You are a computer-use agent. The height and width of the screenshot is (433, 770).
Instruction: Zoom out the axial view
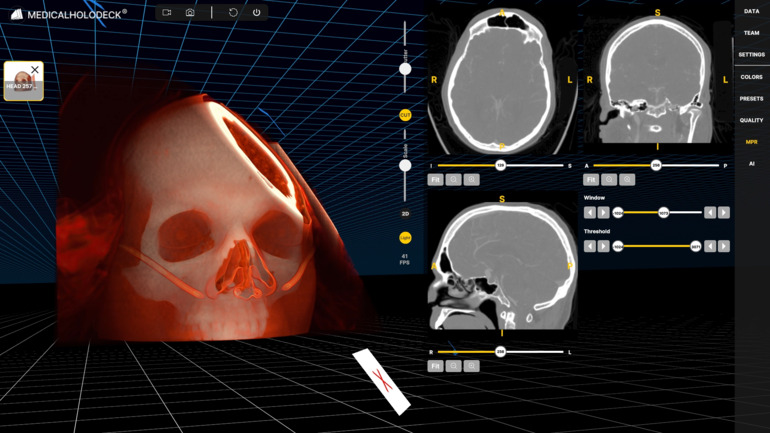coord(453,180)
